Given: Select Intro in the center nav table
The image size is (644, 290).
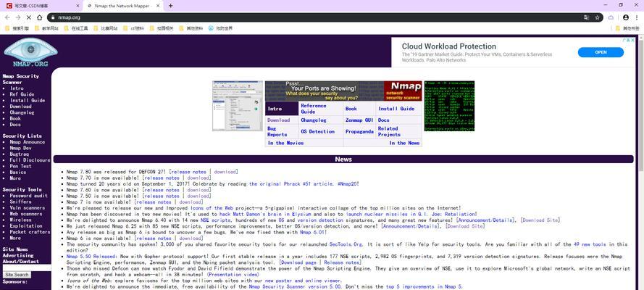Looking at the screenshot, I should click(x=275, y=109).
